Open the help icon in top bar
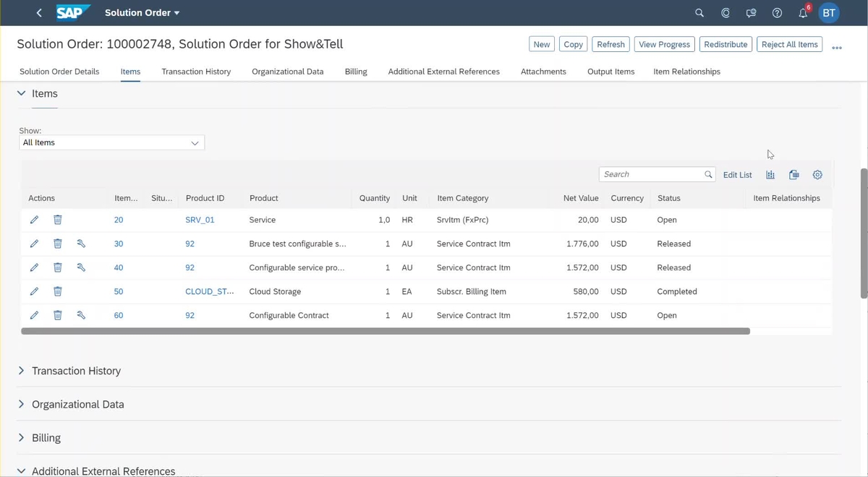The height and width of the screenshot is (477, 868). pos(777,12)
